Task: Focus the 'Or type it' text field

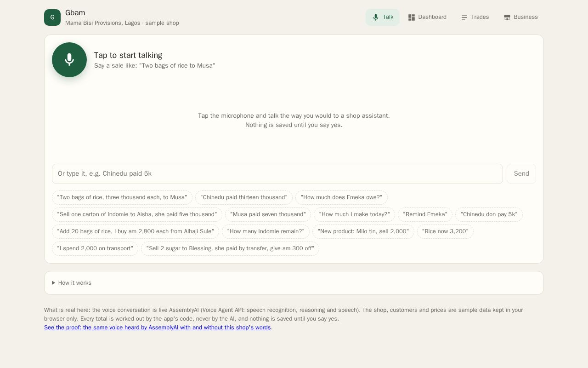Action: pos(277,174)
